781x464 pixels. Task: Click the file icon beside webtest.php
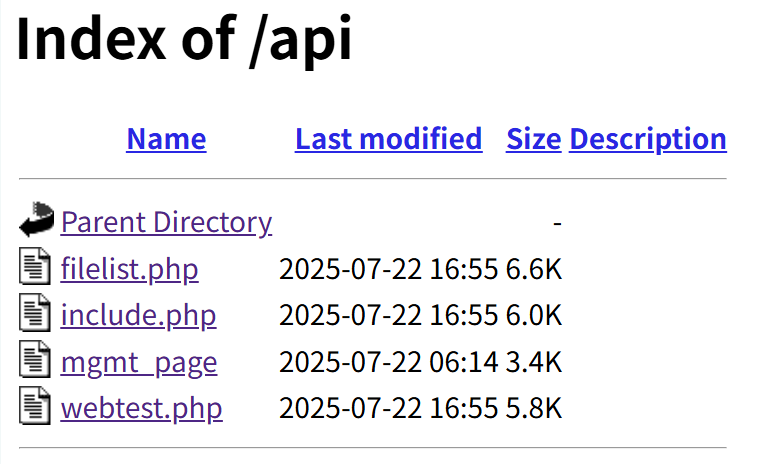pos(35,408)
